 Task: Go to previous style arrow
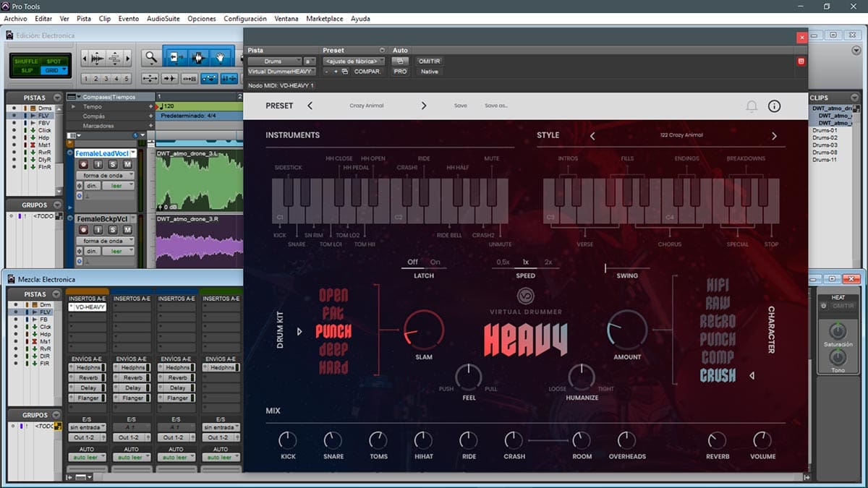click(592, 136)
